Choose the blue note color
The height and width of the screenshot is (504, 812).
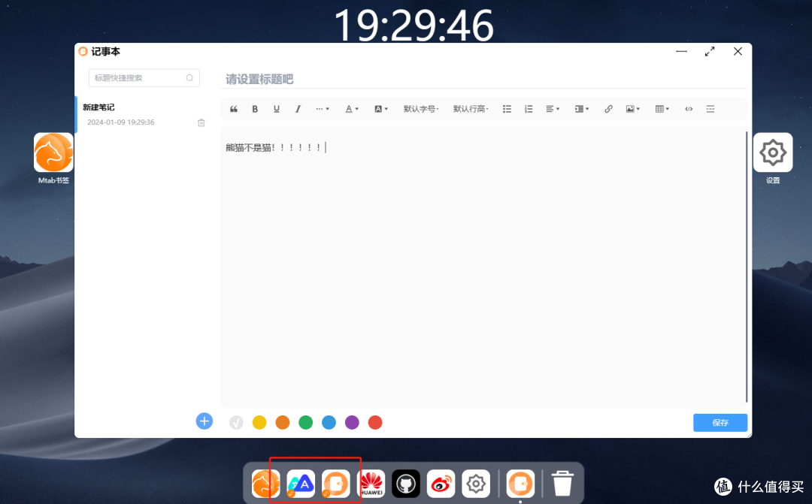point(329,423)
